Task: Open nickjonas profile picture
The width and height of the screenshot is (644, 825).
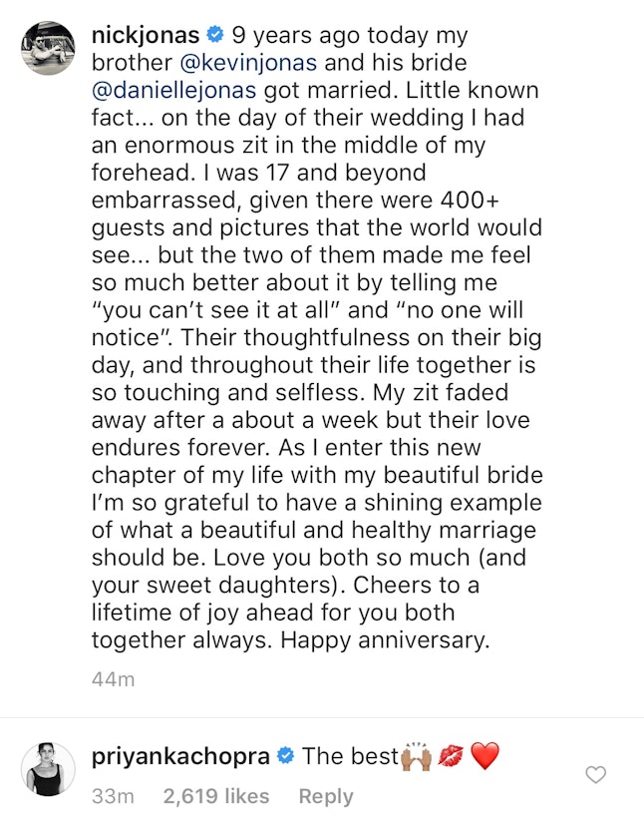Action: tap(48, 48)
